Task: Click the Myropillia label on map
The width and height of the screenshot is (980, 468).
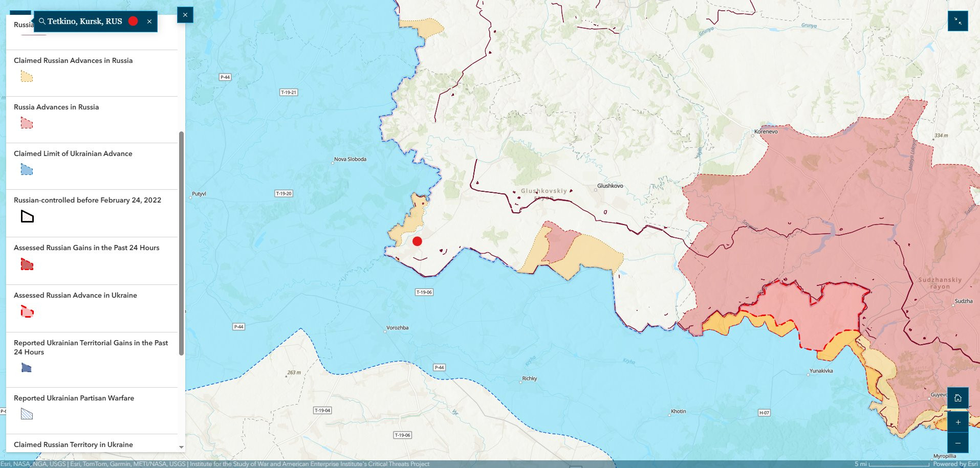Action: coord(945,456)
